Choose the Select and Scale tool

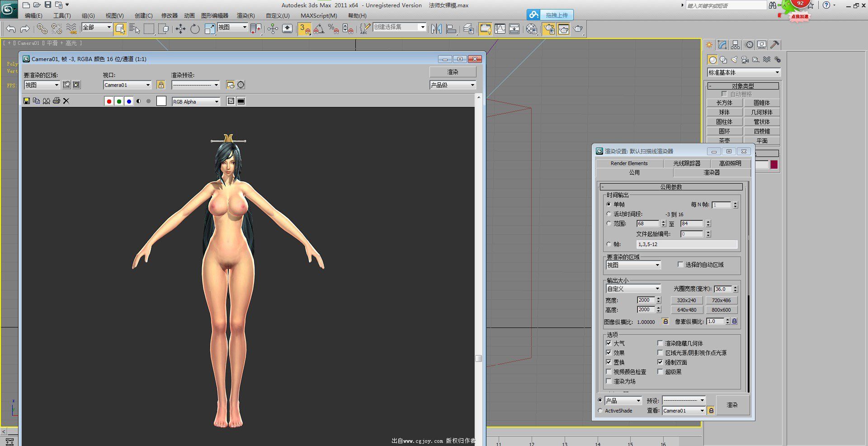[210, 29]
